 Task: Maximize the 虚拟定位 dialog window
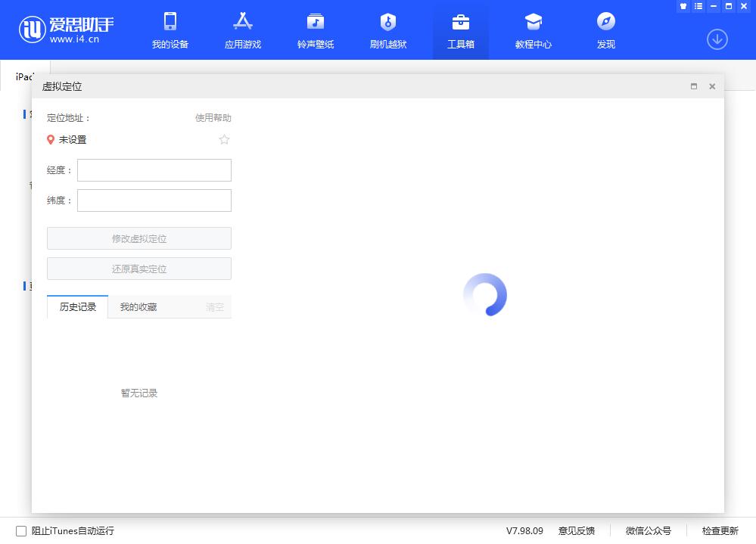tap(694, 87)
